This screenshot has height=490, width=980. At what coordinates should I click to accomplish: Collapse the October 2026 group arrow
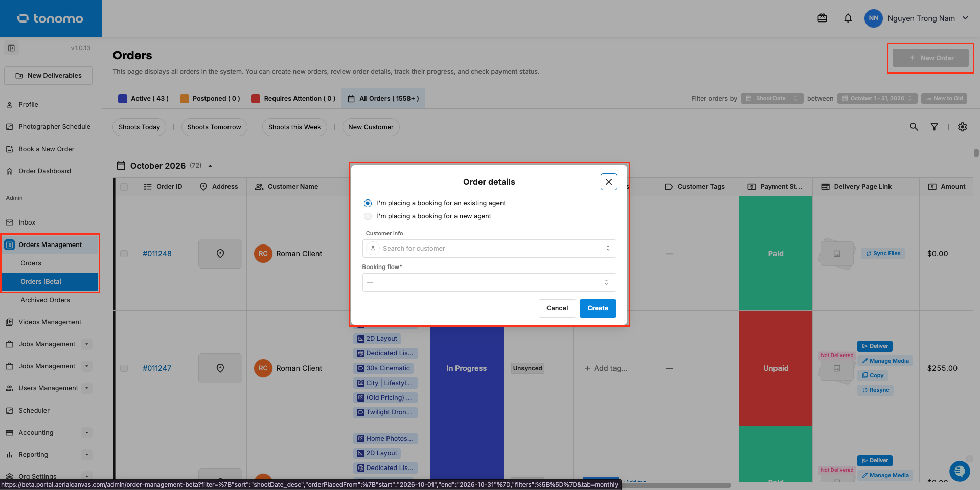point(210,166)
